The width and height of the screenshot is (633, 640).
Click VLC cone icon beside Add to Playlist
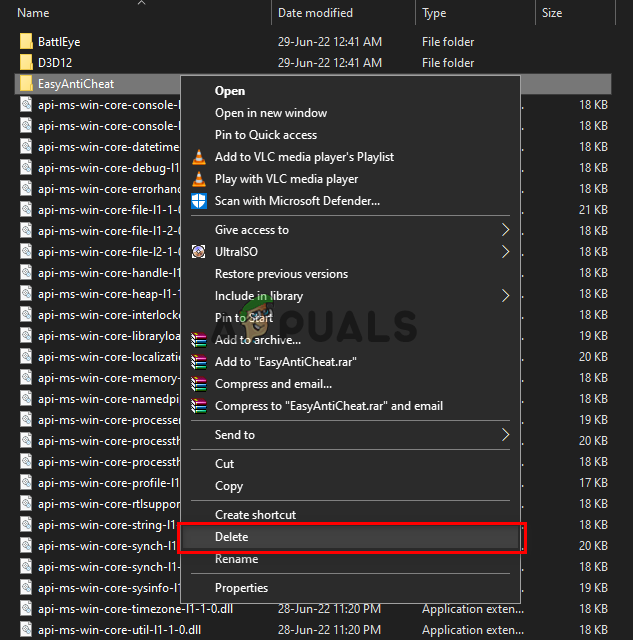point(199,157)
